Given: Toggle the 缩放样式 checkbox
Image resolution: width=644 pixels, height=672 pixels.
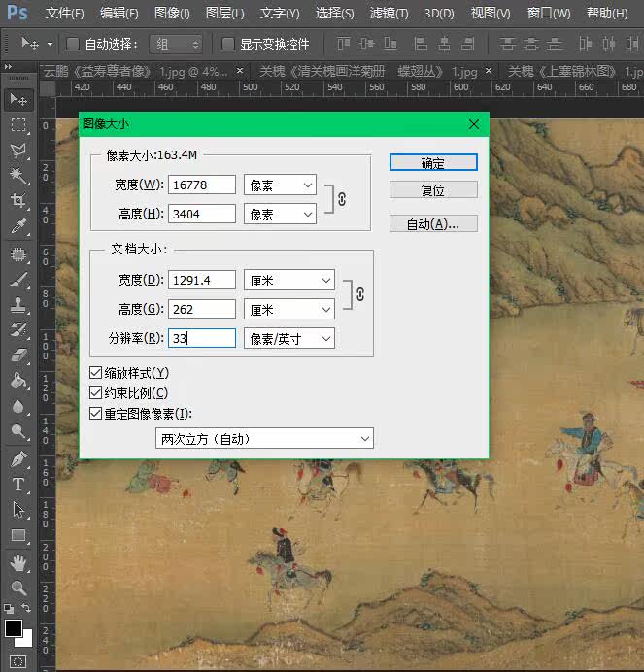Looking at the screenshot, I should [95, 373].
